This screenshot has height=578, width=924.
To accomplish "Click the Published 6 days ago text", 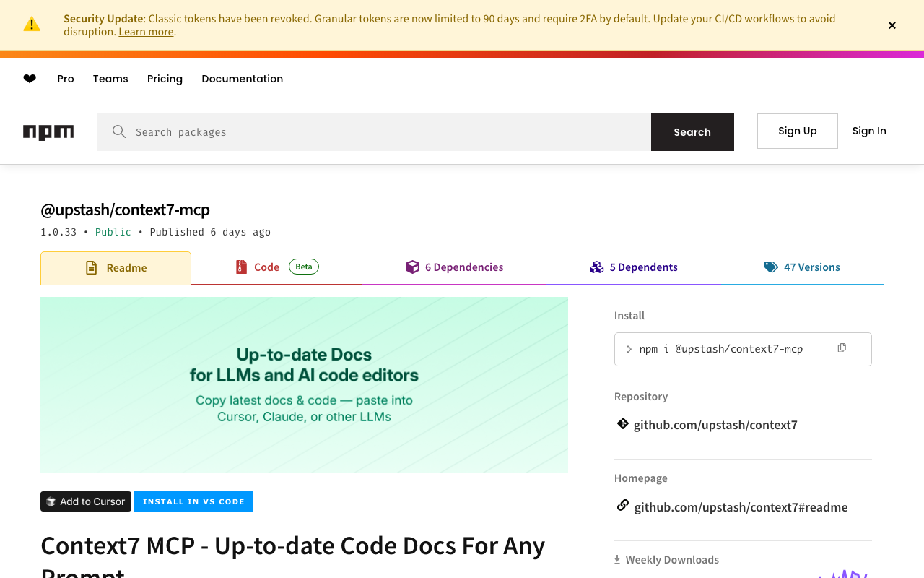I will (x=210, y=232).
